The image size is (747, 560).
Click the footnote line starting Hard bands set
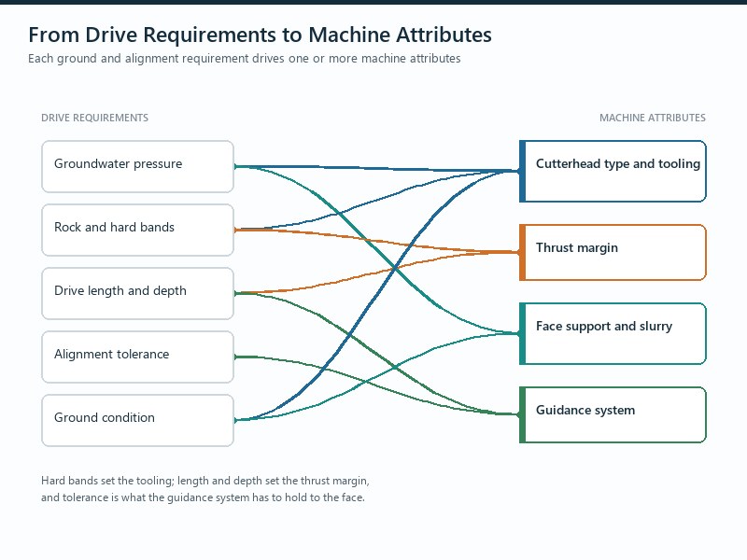205,481
